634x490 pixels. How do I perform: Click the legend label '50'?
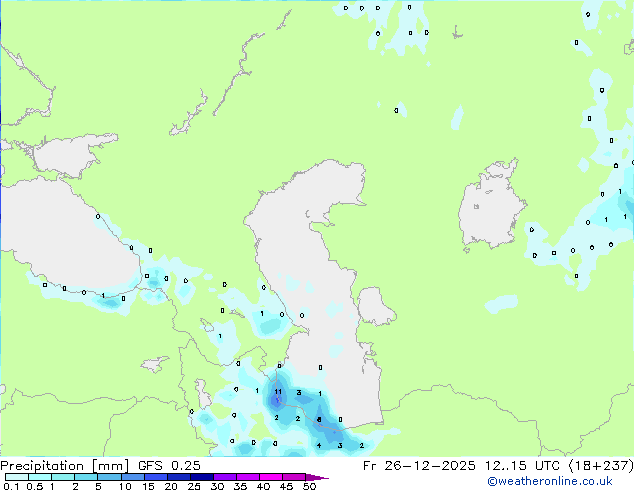[310, 486]
